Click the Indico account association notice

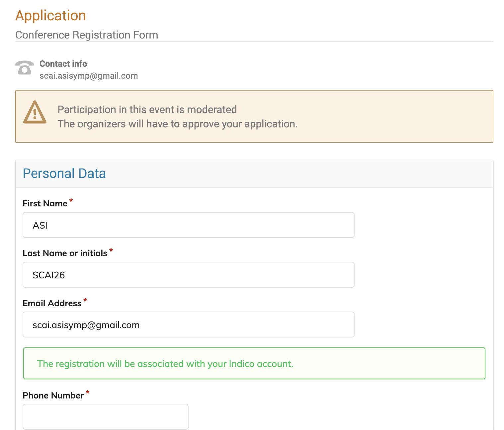[x=165, y=364]
